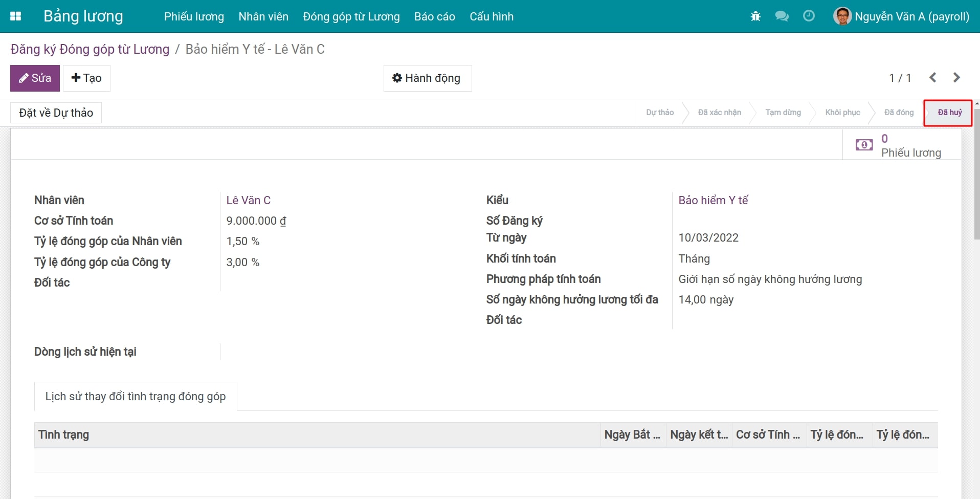980x499 pixels.
Task: Open the Bảo hiểm Y tế type link
Action: (713, 201)
